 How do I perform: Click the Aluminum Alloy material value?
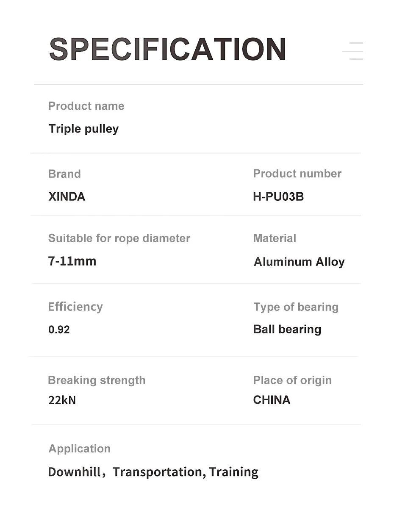[299, 262]
